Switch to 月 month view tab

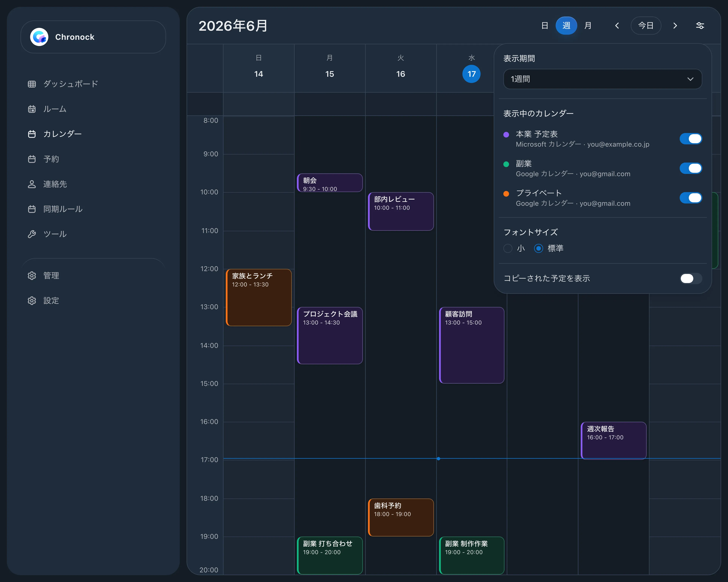588,26
